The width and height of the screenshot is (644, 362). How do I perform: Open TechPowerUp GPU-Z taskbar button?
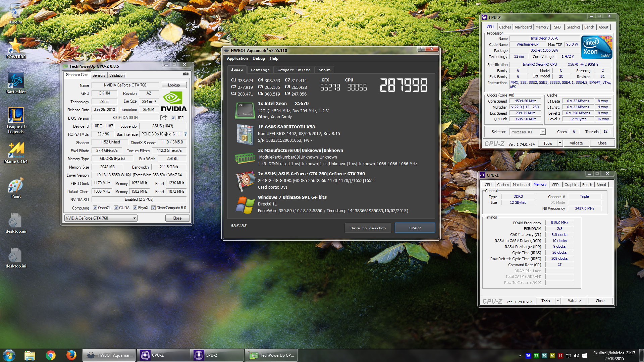coord(271,355)
